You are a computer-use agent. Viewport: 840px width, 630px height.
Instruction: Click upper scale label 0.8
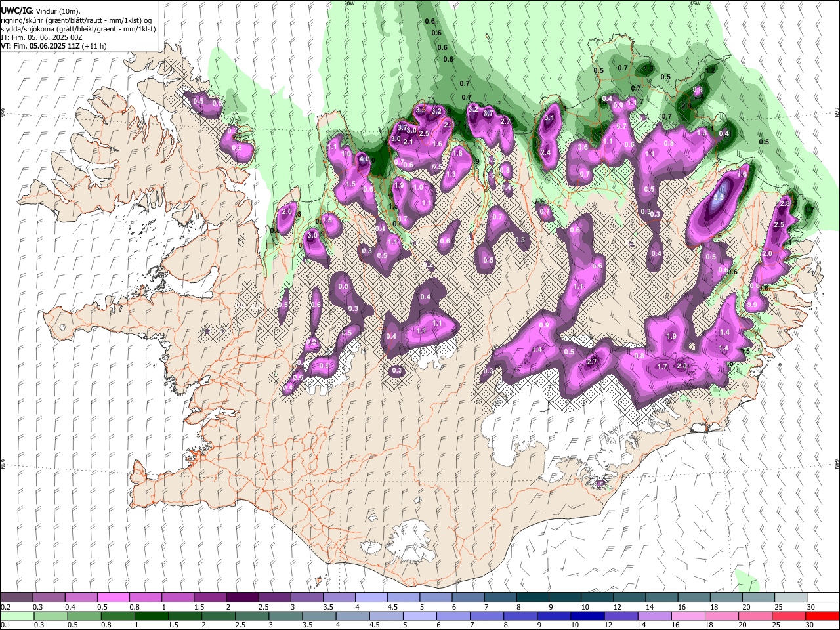(x=135, y=607)
